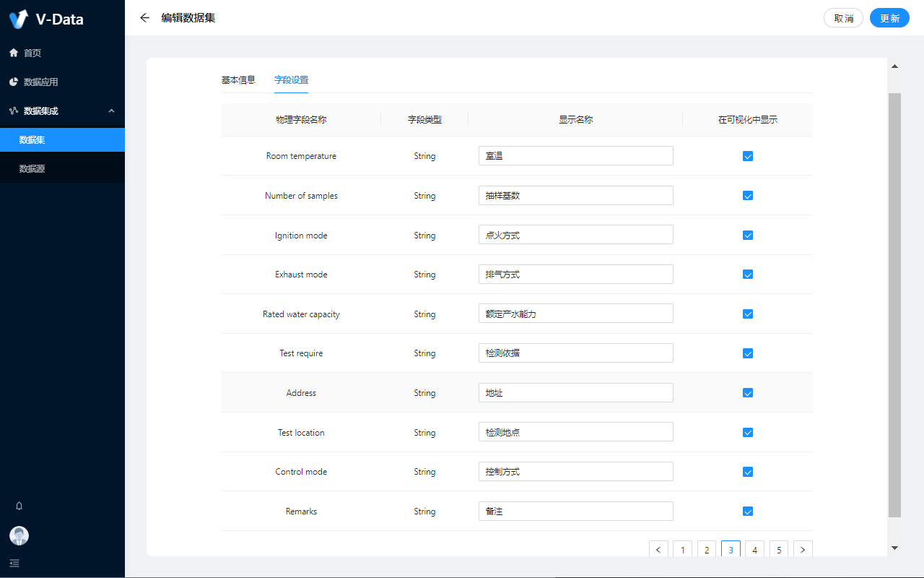Image resolution: width=924 pixels, height=578 pixels.
Task: Go to next page with right arrow
Action: [x=803, y=550]
